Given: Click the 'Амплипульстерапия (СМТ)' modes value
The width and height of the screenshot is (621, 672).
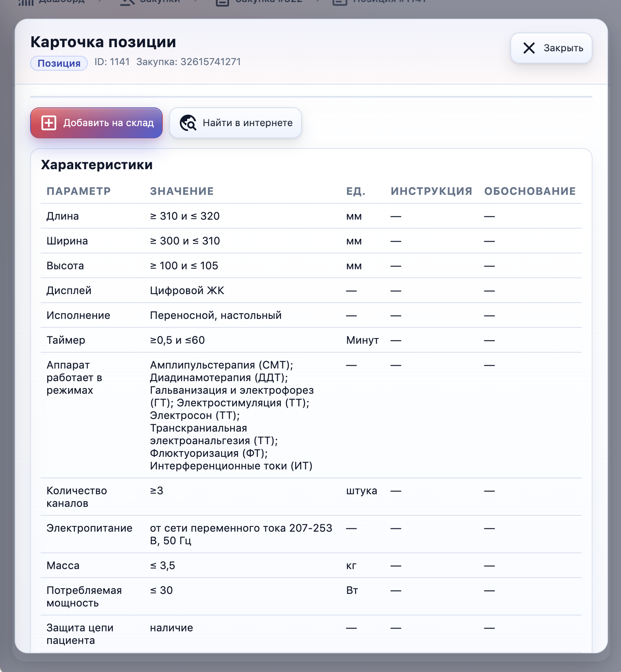Looking at the screenshot, I should coord(232,415).
